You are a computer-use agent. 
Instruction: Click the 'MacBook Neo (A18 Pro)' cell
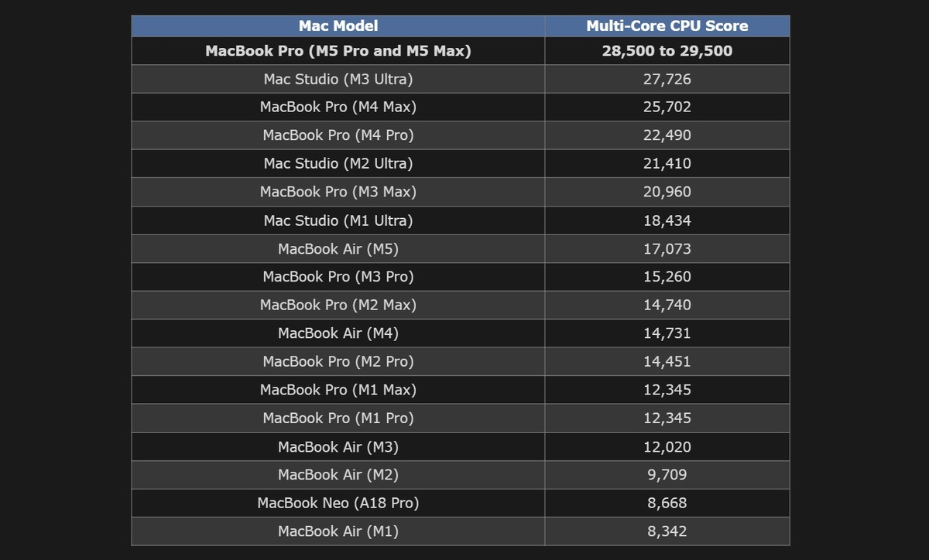point(338,503)
